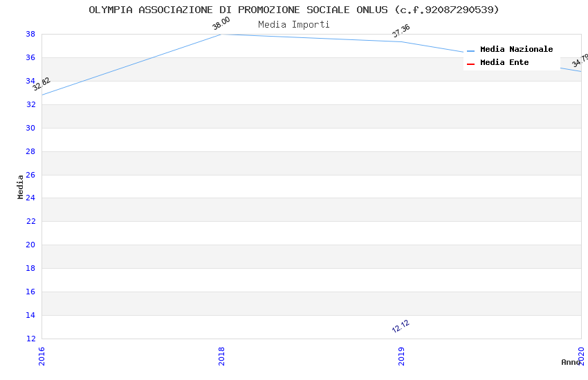Click the 37.36 data label
Screen dimensions: 588x380
coord(401,30)
